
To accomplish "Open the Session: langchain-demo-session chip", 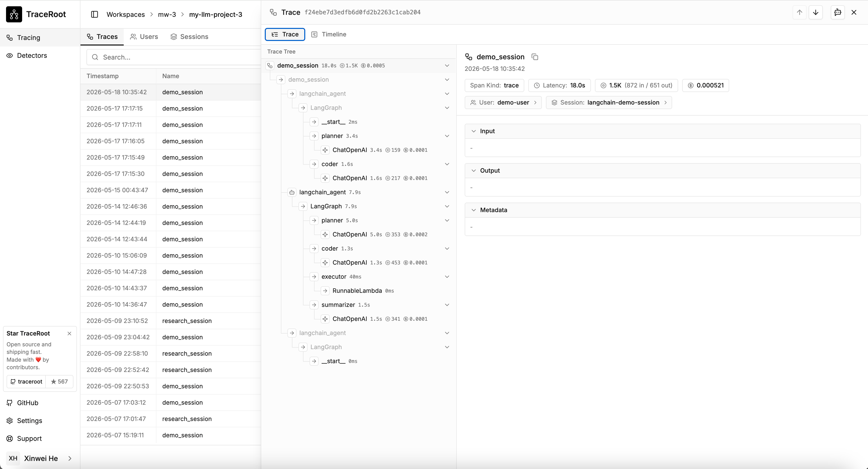I will click(x=609, y=103).
